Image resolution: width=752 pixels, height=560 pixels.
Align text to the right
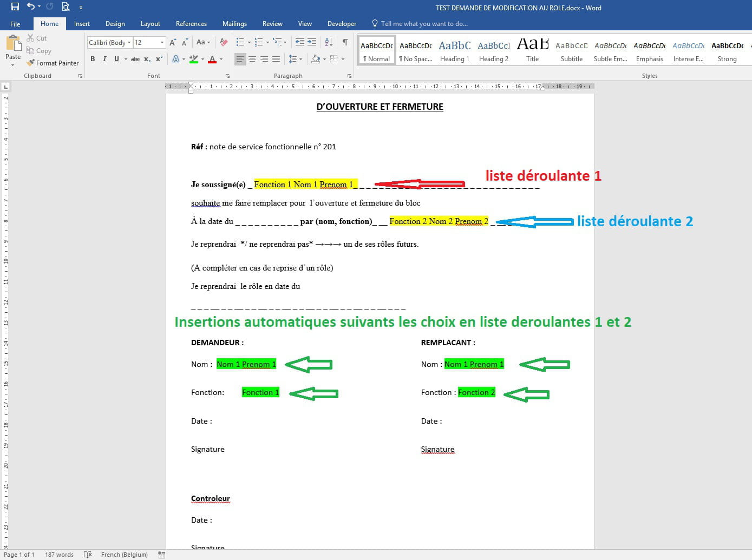click(x=264, y=59)
